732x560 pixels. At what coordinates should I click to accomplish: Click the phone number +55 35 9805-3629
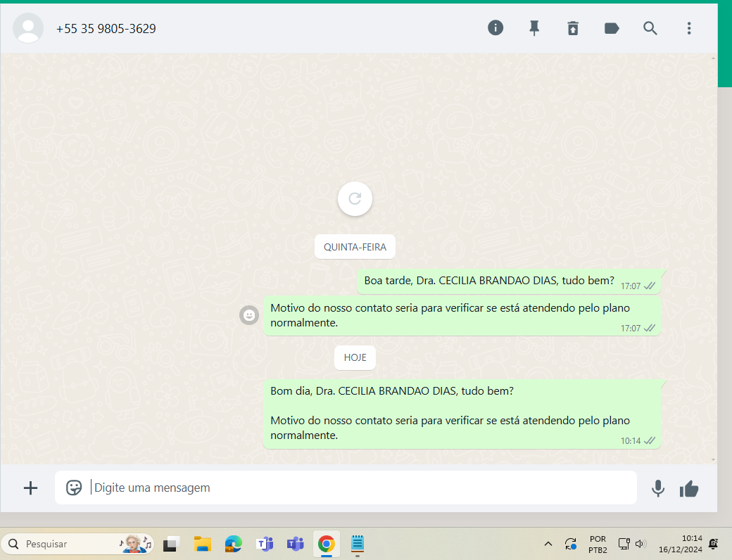pos(106,29)
